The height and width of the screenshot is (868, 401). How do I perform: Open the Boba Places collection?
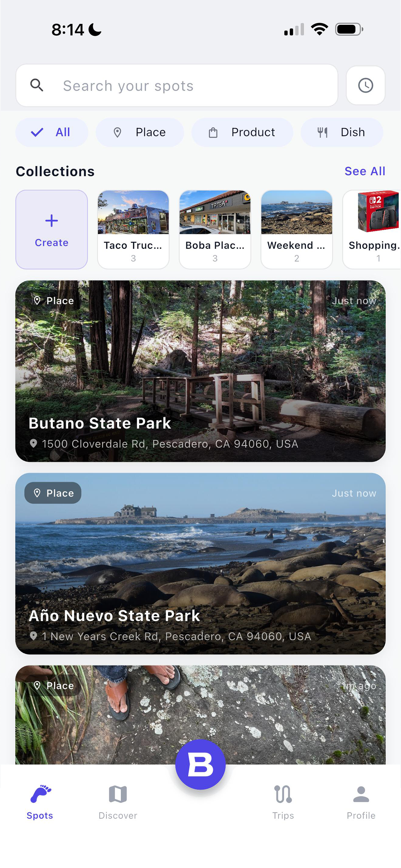point(215,229)
